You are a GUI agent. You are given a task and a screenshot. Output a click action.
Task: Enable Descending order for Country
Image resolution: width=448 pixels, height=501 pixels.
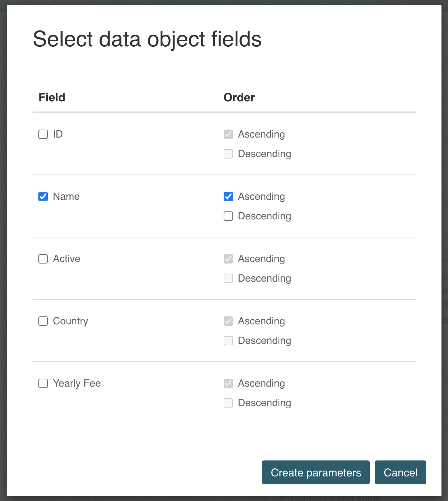coord(228,341)
